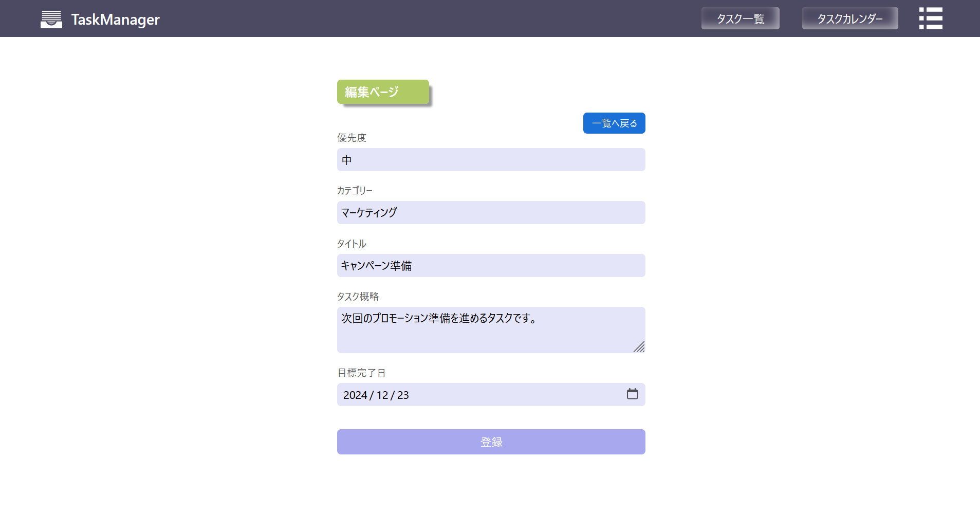Click the 優先度 label

tap(352, 138)
